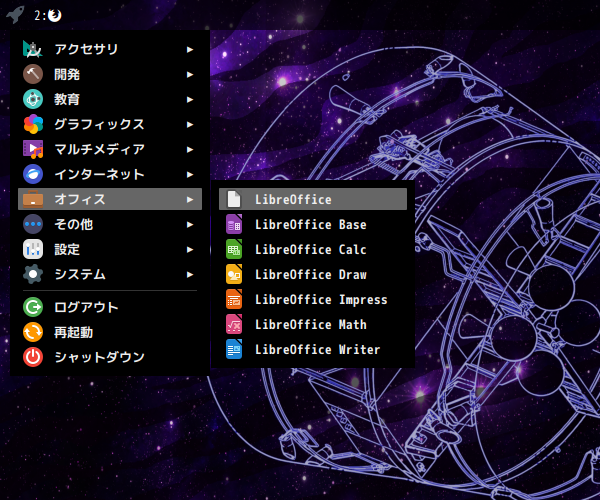600x500 pixels.
Task: Open the 設定 menu category
Action: pyautogui.click(x=110, y=249)
